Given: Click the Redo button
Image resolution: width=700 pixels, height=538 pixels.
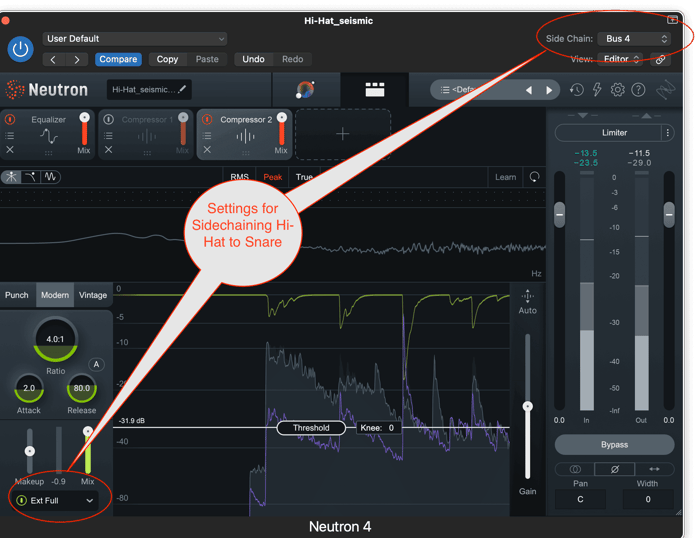Looking at the screenshot, I should pos(292,59).
